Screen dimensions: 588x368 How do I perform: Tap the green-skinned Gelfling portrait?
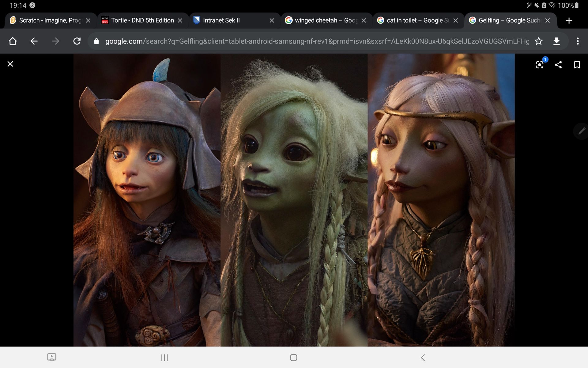point(294,200)
